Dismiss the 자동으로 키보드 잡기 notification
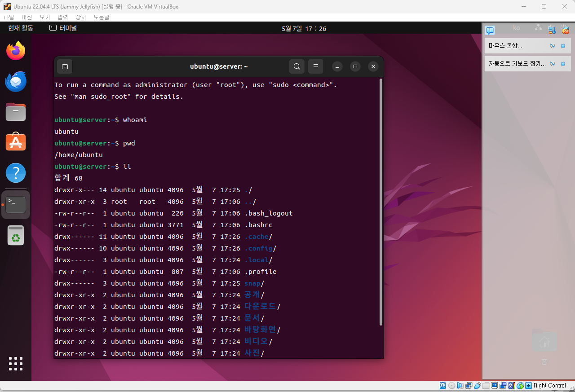The image size is (575, 392). click(x=563, y=64)
